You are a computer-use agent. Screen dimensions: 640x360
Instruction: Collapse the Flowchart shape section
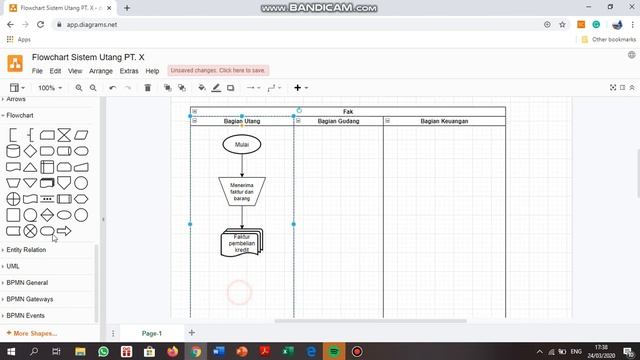coord(19,116)
